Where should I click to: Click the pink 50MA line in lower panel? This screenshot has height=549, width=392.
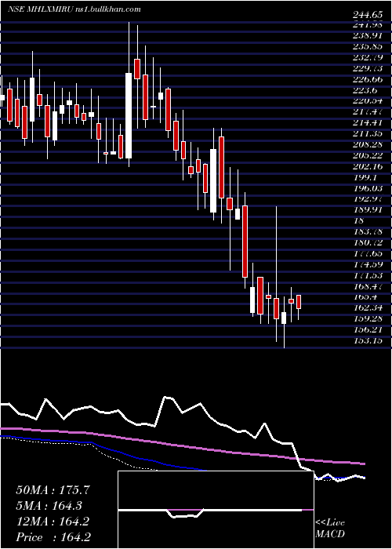pyautogui.click(x=183, y=445)
